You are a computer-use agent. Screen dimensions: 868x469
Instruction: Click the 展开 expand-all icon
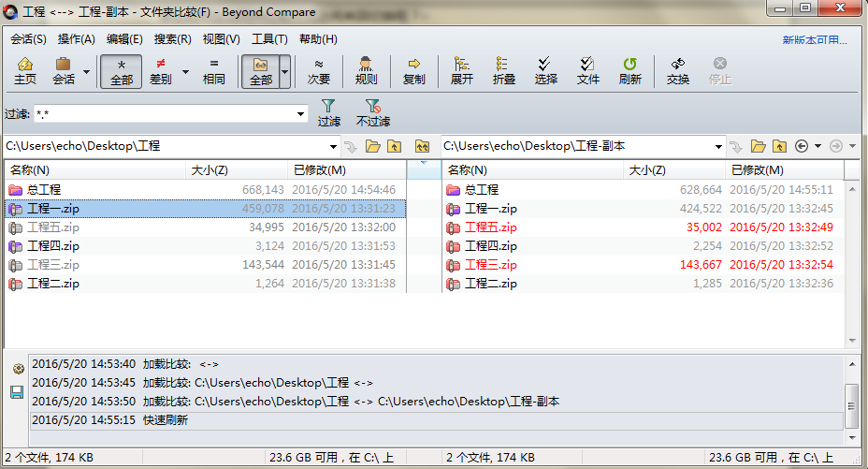coord(462,71)
